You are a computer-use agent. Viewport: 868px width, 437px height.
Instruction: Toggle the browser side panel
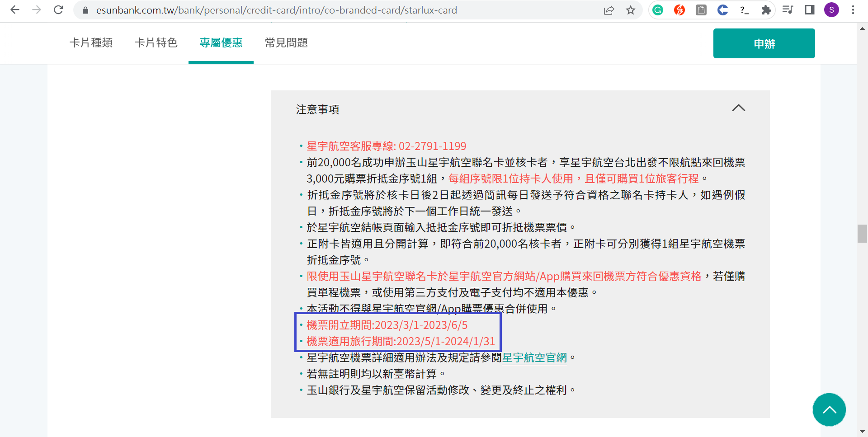click(x=809, y=10)
